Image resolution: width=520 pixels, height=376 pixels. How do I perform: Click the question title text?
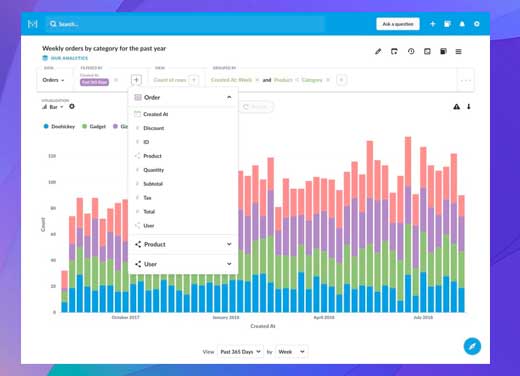point(104,48)
